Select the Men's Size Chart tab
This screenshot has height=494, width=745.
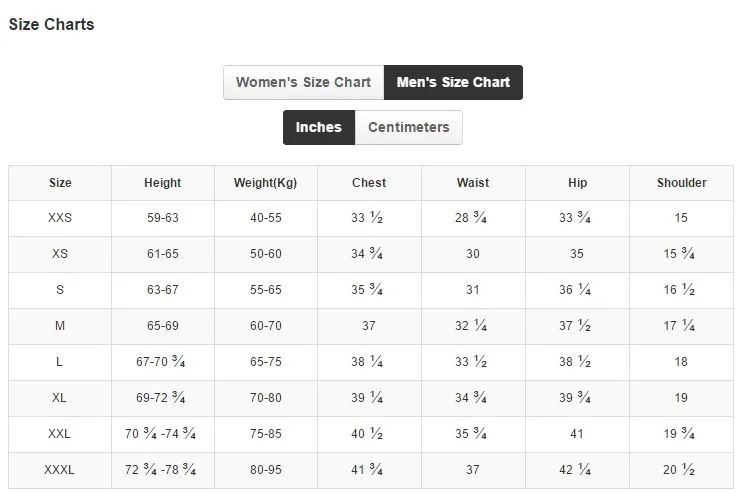(x=453, y=82)
